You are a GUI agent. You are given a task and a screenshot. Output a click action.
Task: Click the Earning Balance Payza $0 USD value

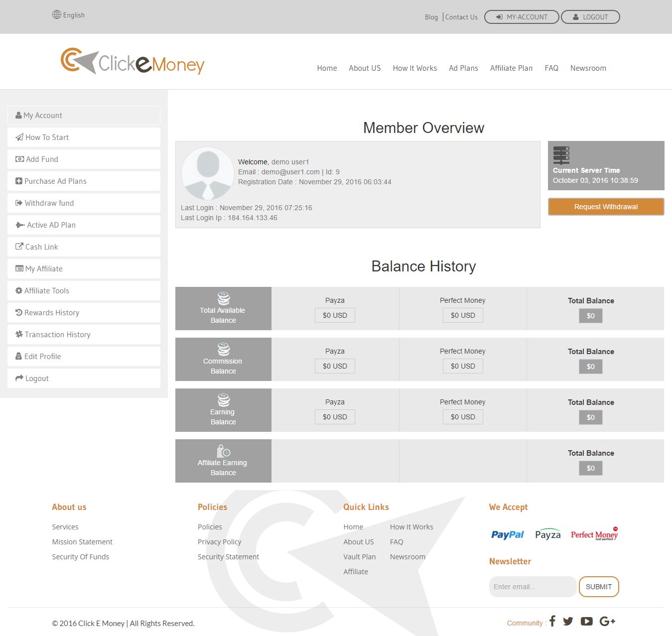click(x=335, y=417)
